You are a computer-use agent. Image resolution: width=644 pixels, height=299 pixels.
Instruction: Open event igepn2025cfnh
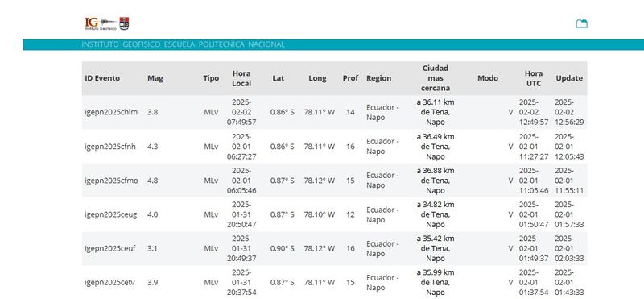pyautogui.click(x=110, y=147)
